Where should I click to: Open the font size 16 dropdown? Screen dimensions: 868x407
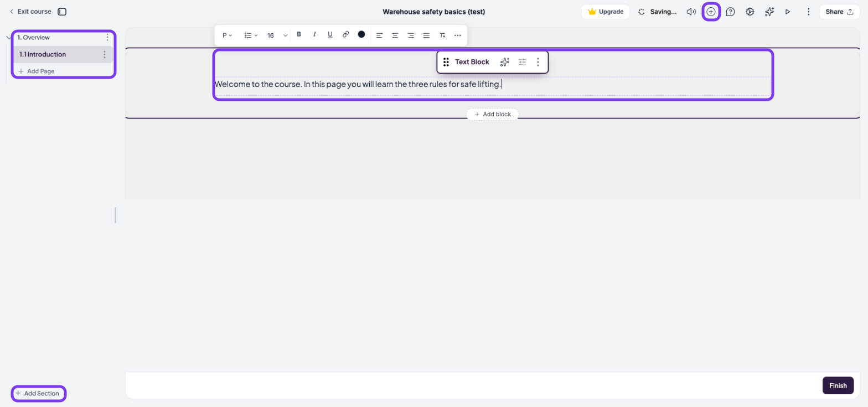point(278,35)
